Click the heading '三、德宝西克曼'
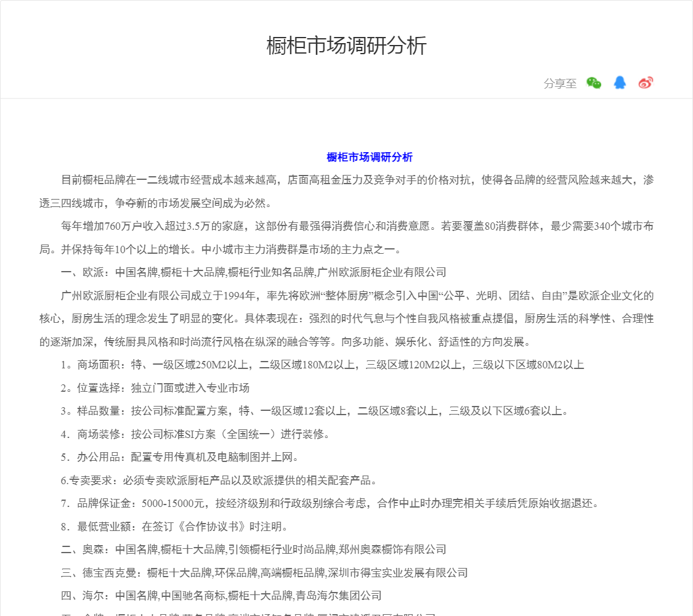 [x=264, y=573]
